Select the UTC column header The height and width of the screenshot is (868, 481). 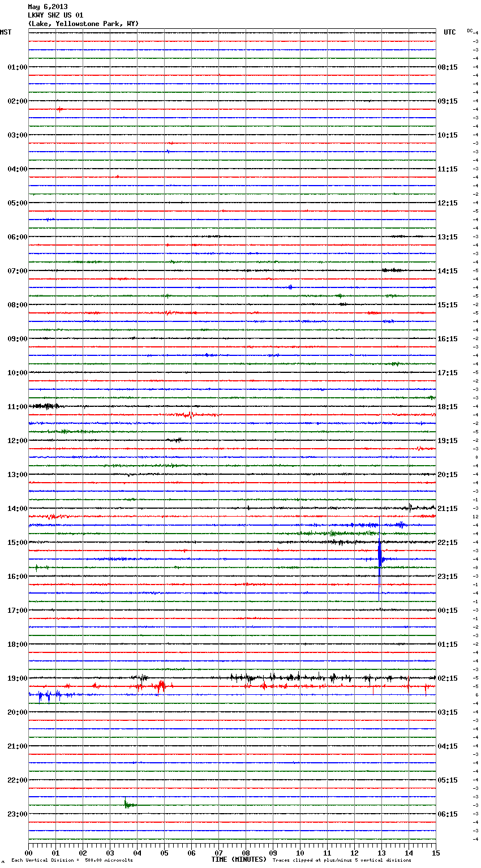click(449, 32)
